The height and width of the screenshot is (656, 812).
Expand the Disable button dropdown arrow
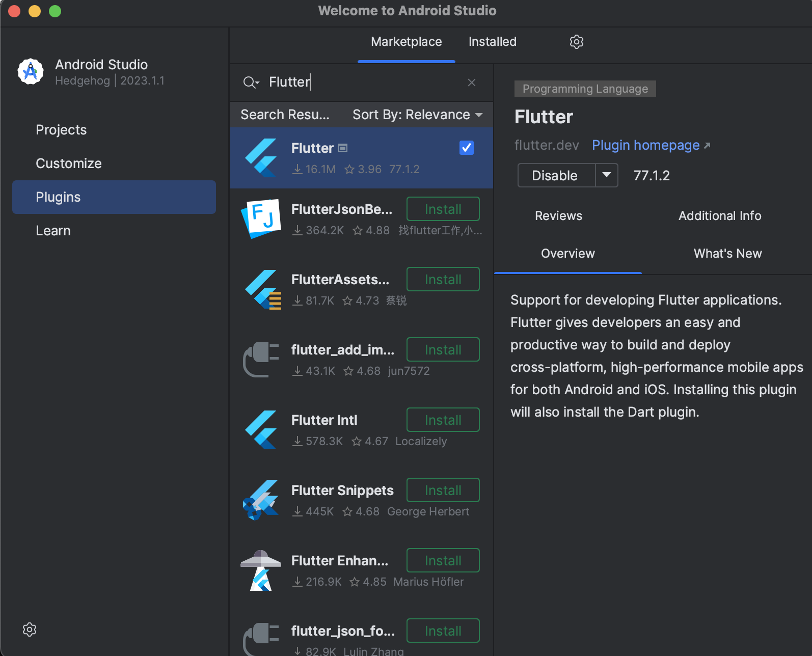tap(607, 175)
